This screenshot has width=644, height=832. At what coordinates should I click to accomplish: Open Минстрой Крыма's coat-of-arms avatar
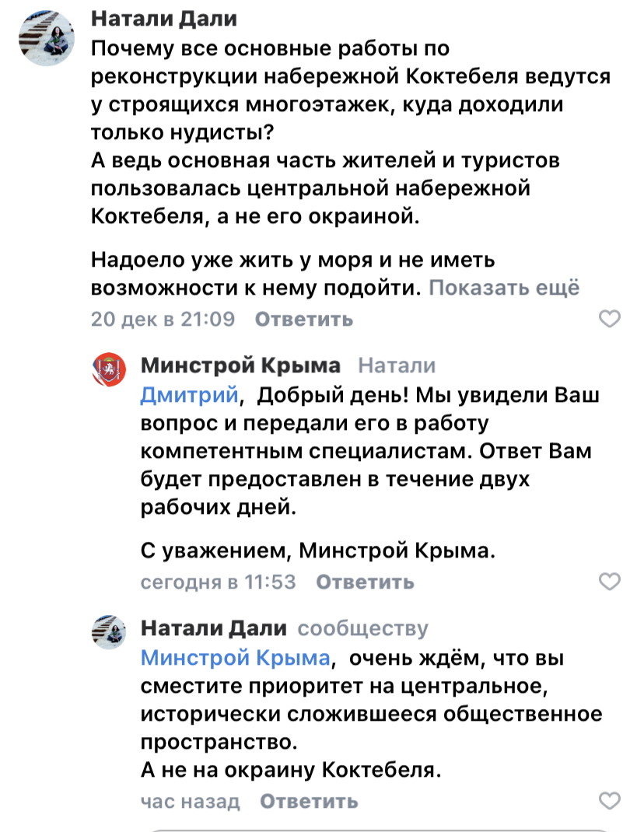click(109, 370)
